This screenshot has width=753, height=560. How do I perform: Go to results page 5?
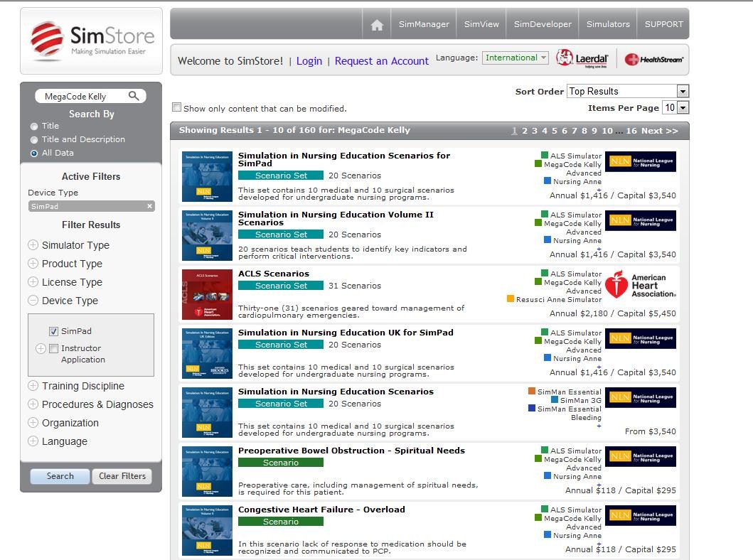click(x=554, y=131)
